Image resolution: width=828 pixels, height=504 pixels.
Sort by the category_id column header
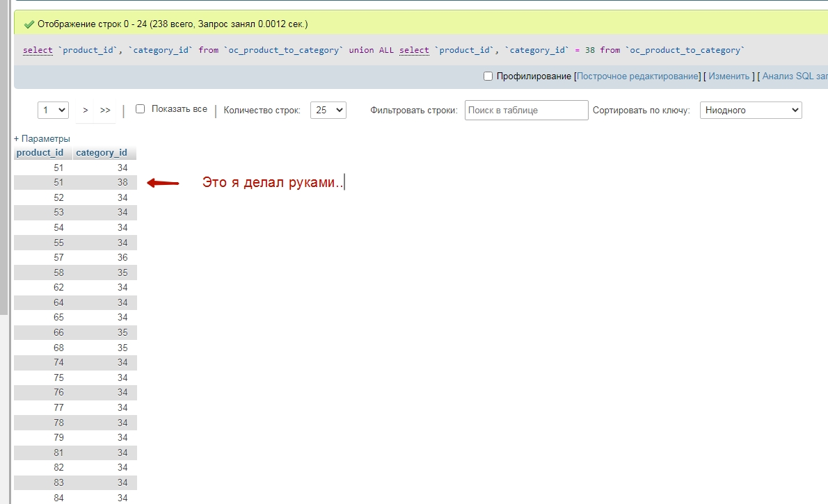102,152
